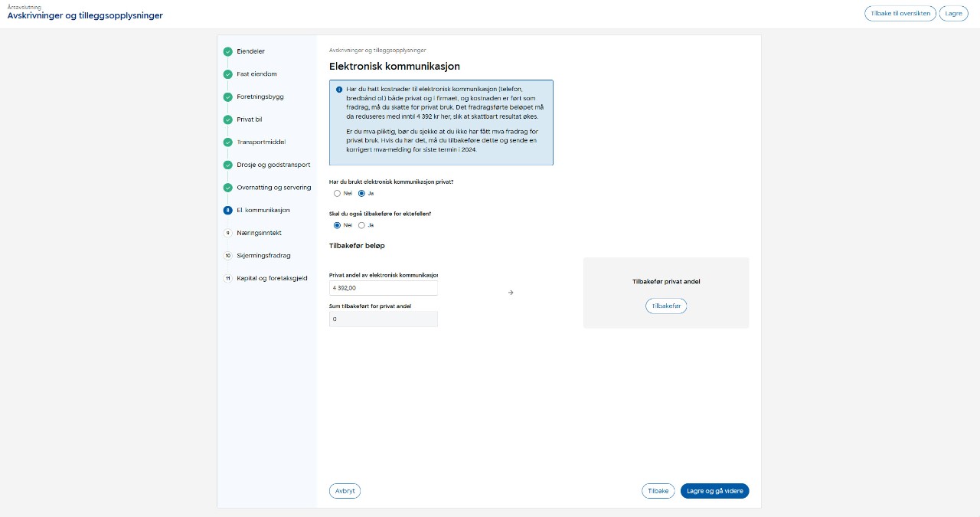Click the checkmark icon beside Privat bil
The width and height of the screenshot is (980, 517).
coord(227,120)
